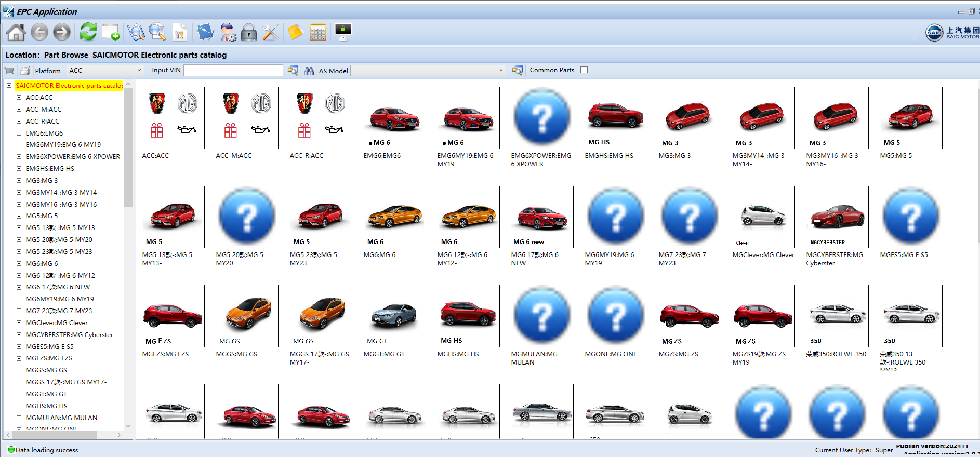Select MGMULAN:MG MULAN in the tree

(x=61, y=418)
